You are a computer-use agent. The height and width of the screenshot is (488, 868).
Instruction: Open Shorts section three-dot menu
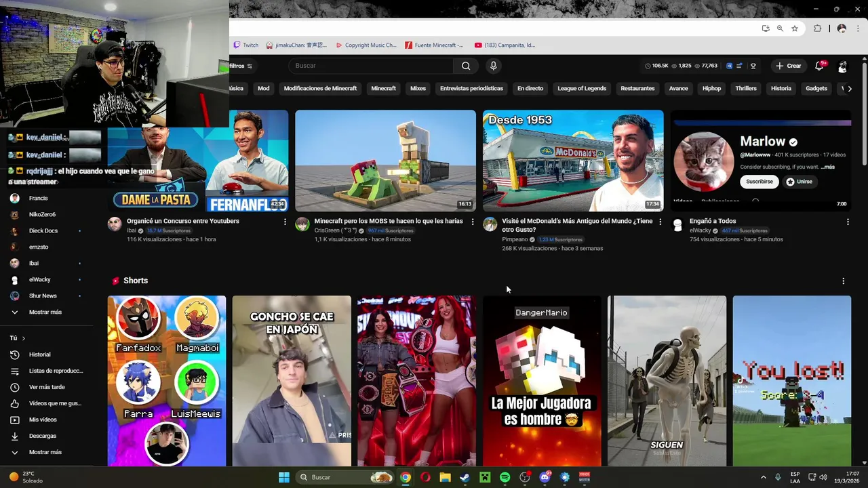click(x=844, y=281)
